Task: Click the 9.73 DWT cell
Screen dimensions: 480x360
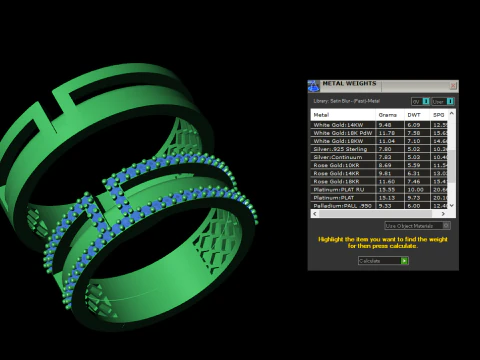Action: click(417, 198)
